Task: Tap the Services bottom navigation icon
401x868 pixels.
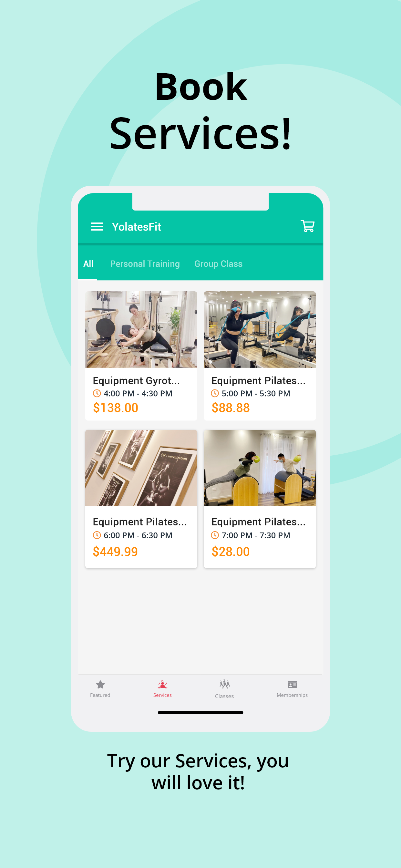Action: [162, 684]
